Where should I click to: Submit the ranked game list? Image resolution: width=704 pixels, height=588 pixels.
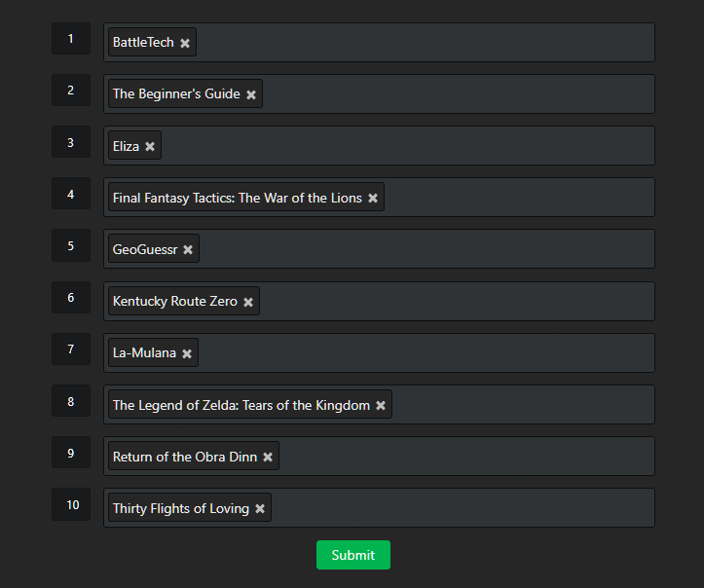(x=352, y=555)
